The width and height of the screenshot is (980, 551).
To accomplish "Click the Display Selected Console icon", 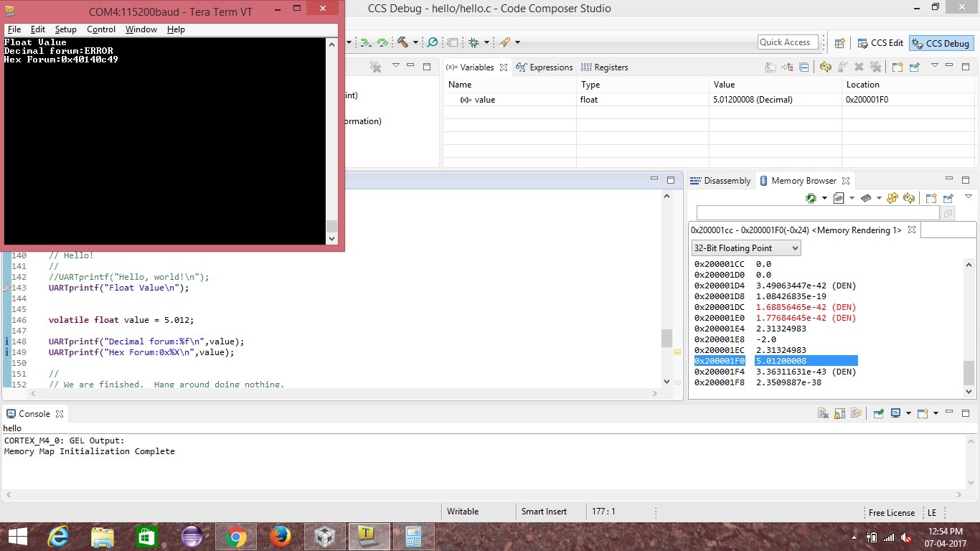I will click(895, 413).
